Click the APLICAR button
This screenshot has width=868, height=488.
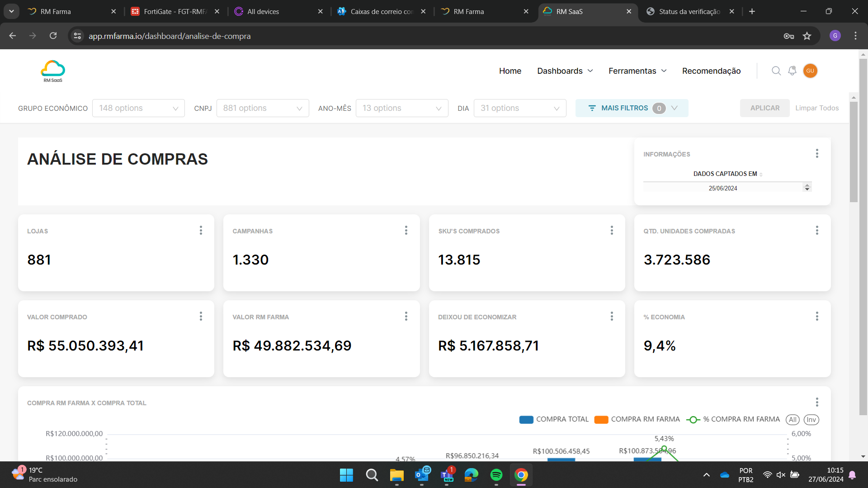(x=764, y=108)
